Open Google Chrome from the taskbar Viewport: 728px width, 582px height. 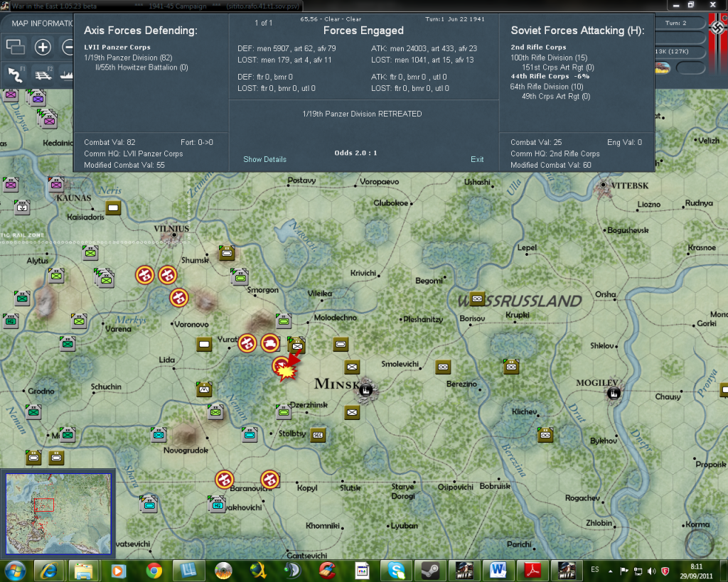pos(154,571)
